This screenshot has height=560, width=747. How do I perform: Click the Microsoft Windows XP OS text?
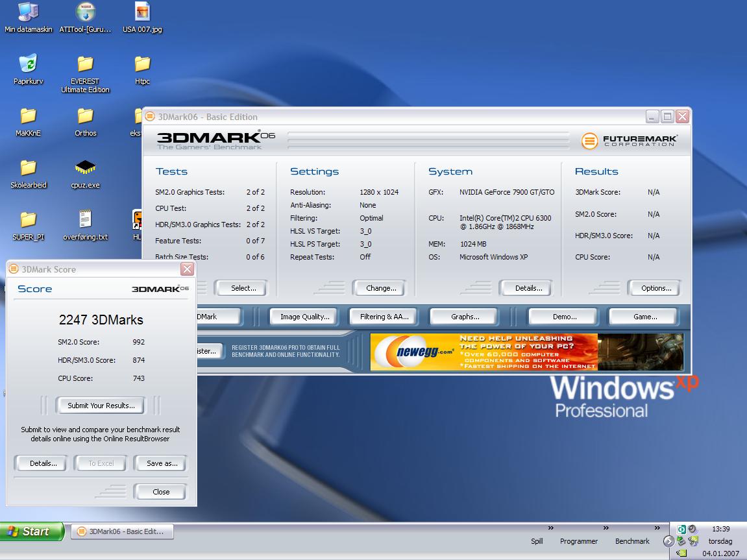[x=493, y=257]
